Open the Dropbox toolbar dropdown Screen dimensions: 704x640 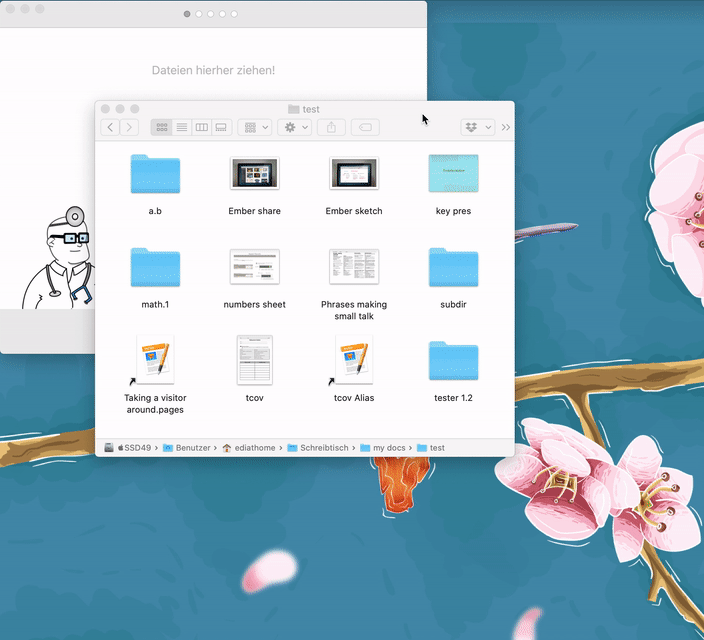click(x=478, y=127)
